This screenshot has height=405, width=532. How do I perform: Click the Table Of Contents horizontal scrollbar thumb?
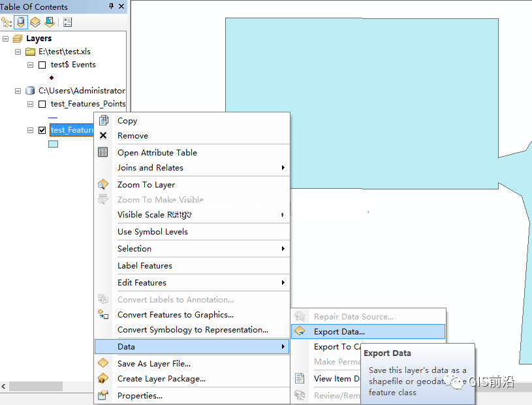[x=36, y=386]
